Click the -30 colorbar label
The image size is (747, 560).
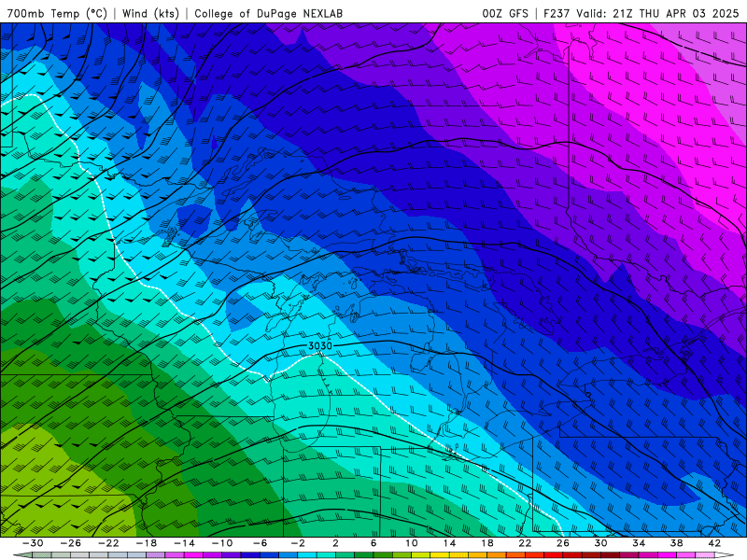[x=33, y=543]
